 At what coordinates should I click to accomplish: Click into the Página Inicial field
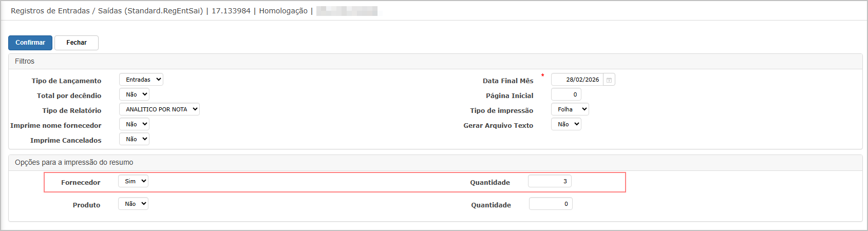tap(566, 94)
